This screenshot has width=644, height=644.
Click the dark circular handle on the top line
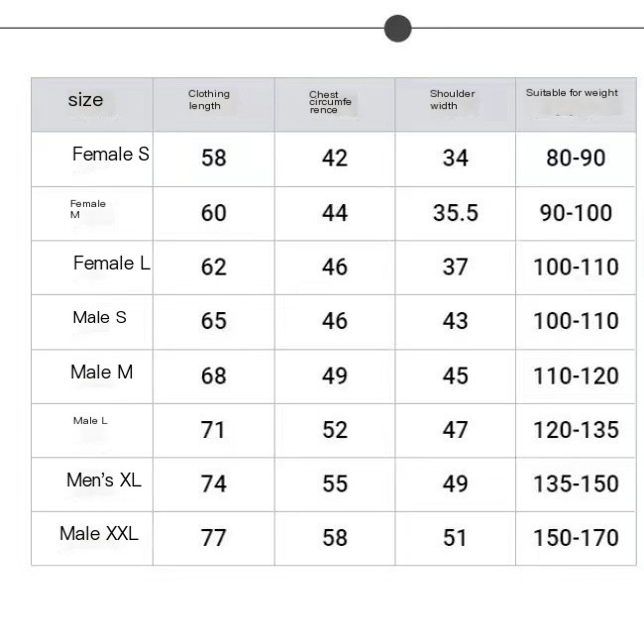(x=397, y=29)
